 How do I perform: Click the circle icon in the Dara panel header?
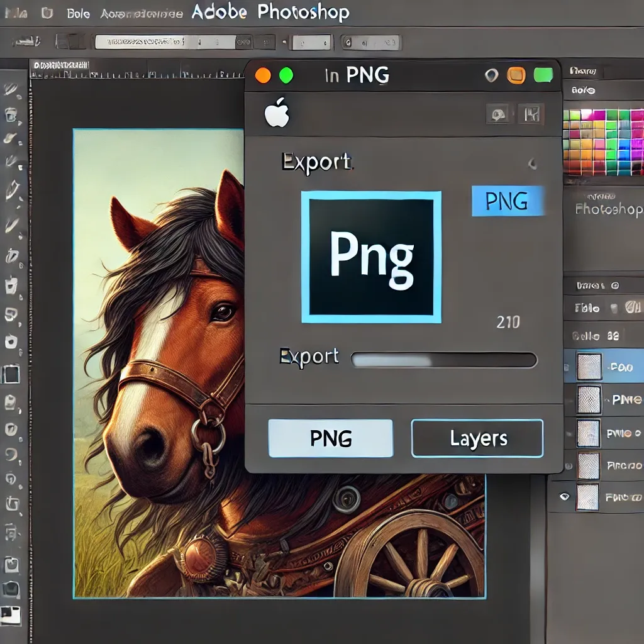(615, 286)
